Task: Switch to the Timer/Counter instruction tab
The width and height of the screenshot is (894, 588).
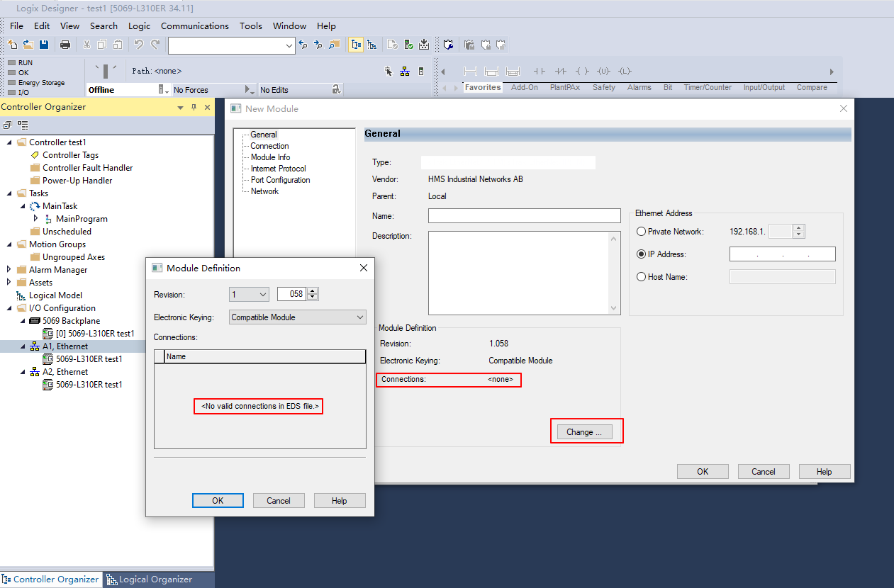Action: click(708, 87)
